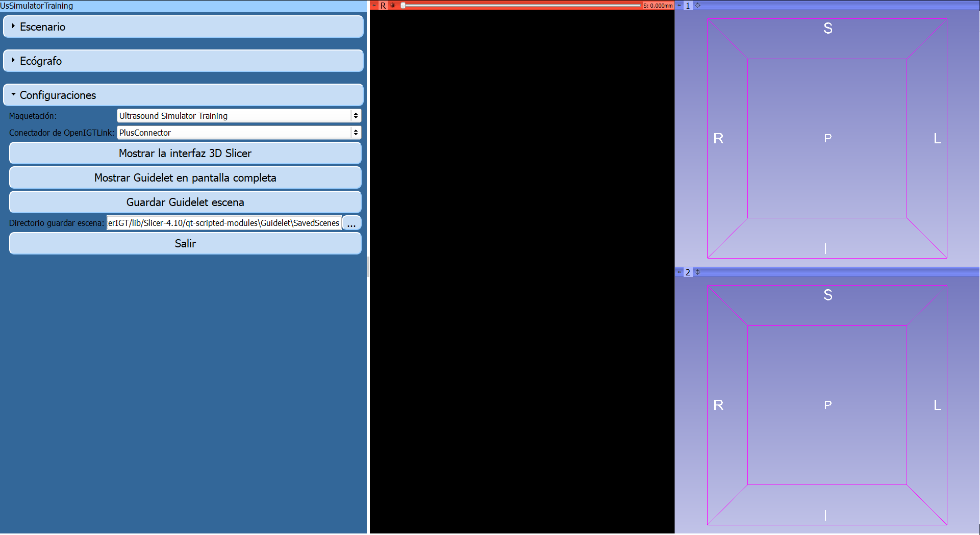The image size is (980, 535).
Task: Open the Maquetación layout dropdown
Action: click(239, 116)
